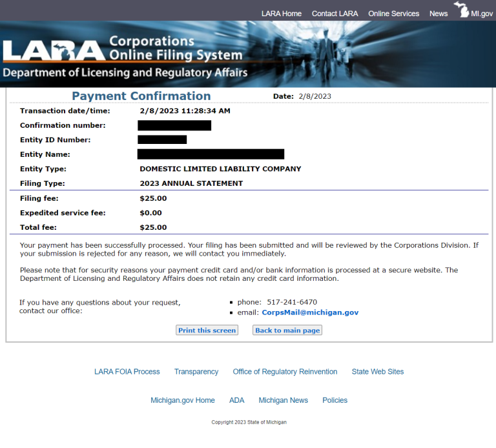Click the Total fee label
The width and height of the screenshot is (496, 448).
click(x=38, y=227)
